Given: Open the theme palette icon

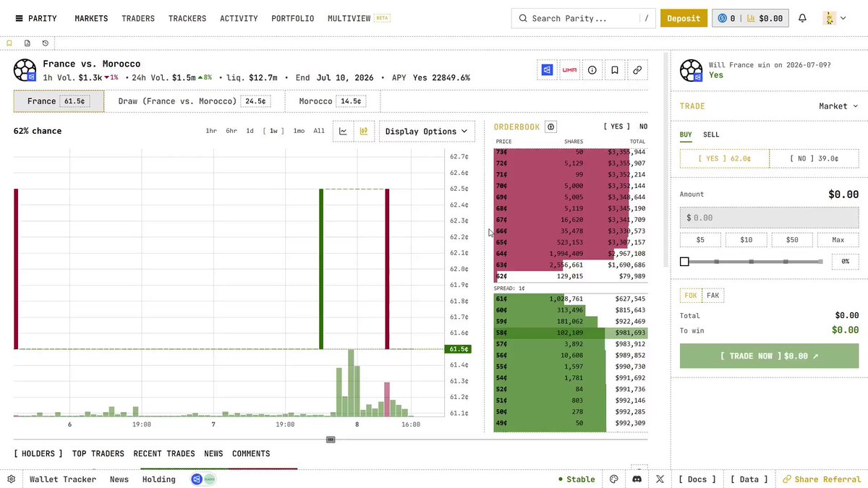Looking at the screenshot, I should (x=614, y=479).
